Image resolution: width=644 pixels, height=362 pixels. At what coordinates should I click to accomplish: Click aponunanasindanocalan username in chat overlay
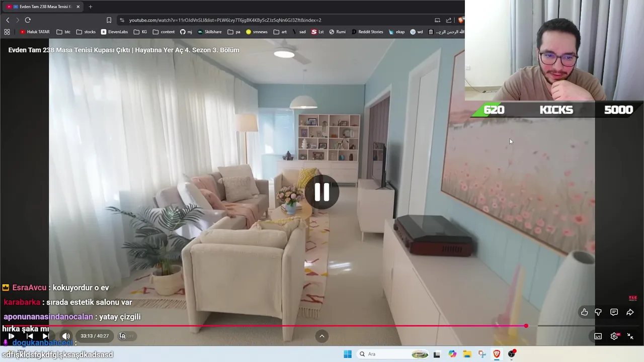pos(48,317)
